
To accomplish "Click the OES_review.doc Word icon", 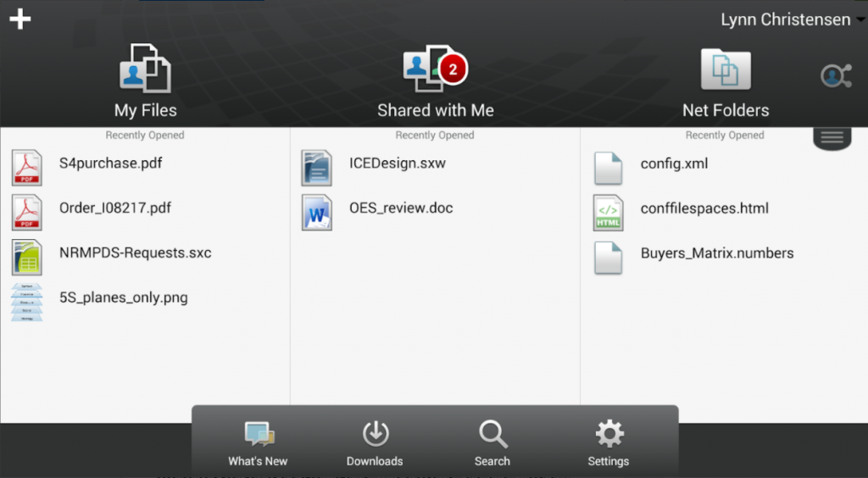I will [x=317, y=213].
